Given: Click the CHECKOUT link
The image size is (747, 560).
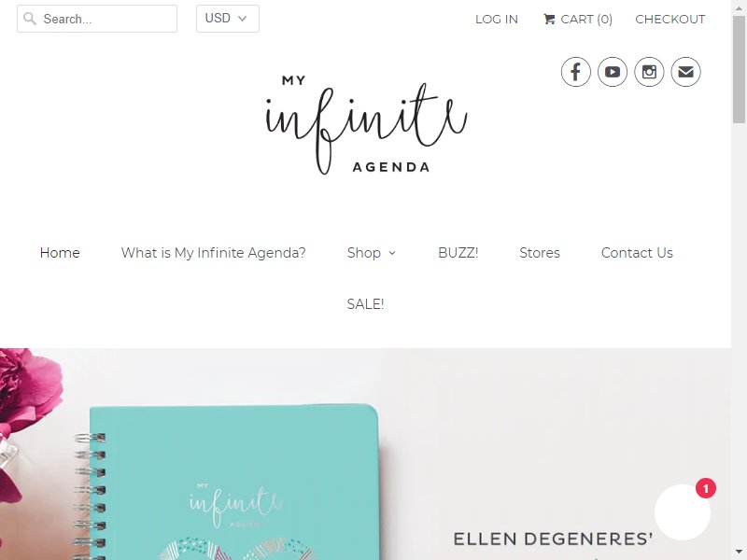Looking at the screenshot, I should 669,19.
